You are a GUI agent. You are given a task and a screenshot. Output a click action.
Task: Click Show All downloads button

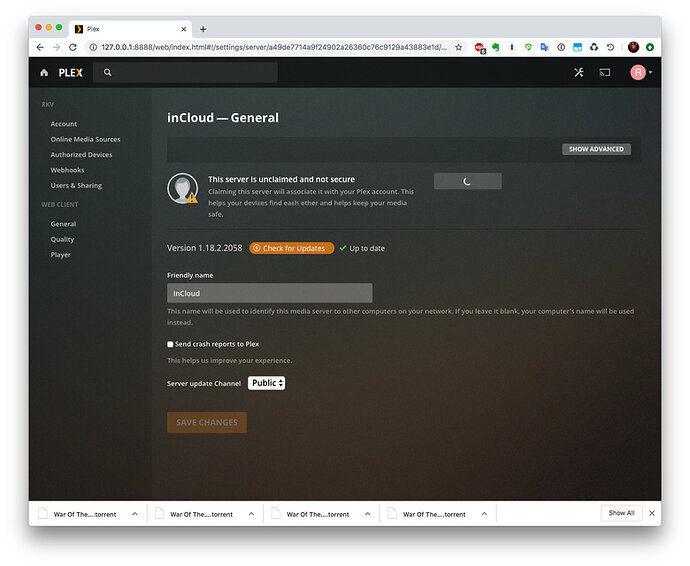coord(621,513)
